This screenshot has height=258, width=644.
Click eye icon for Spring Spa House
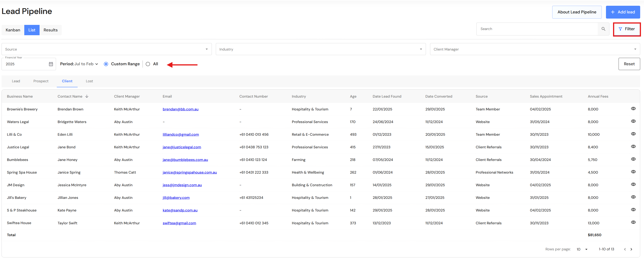633,172
